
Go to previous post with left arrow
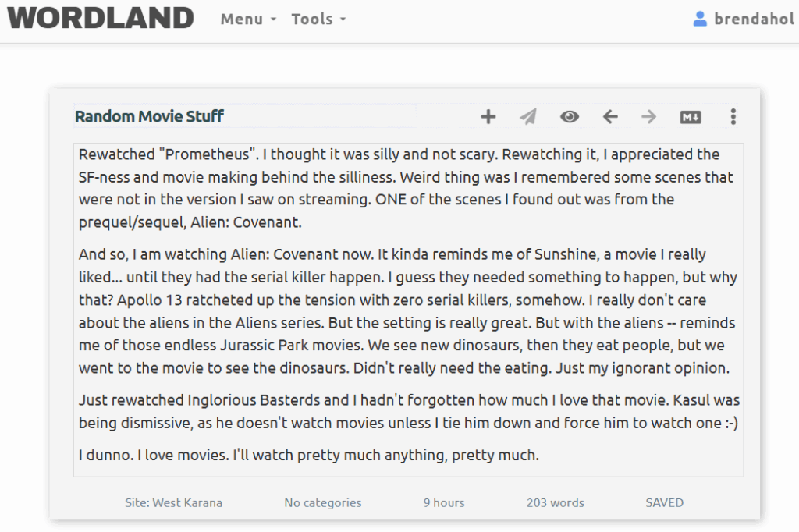pos(610,117)
